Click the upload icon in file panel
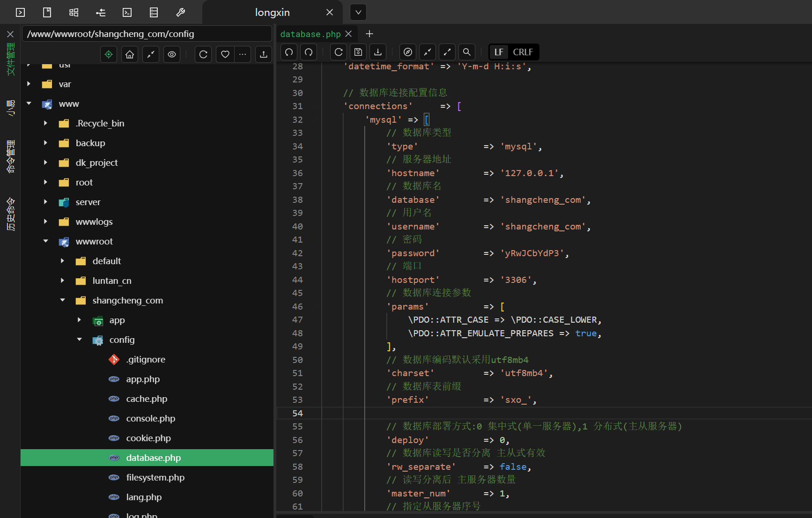 tap(264, 54)
